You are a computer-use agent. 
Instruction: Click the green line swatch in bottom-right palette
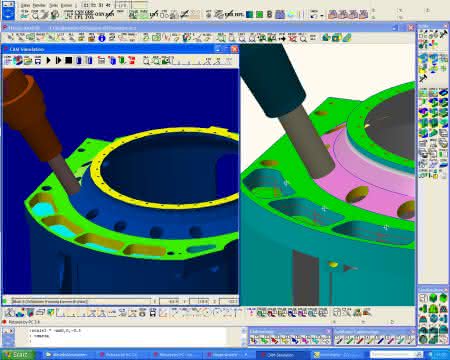349,340
